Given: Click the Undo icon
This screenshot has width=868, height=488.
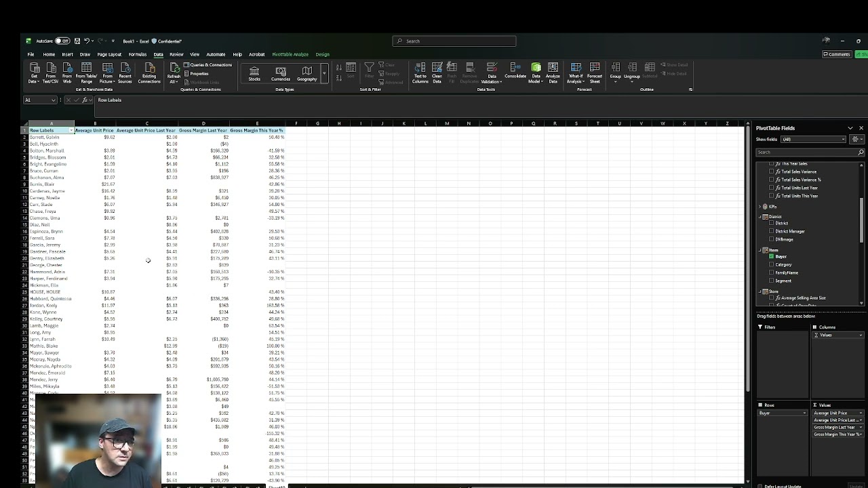Looking at the screenshot, I should coord(86,41).
